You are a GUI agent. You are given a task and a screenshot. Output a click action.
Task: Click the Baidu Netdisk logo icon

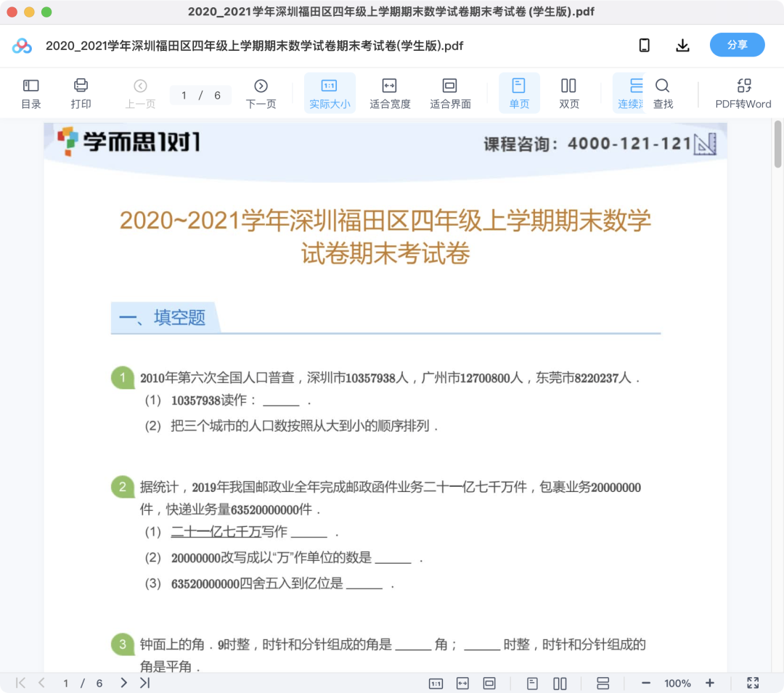(x=22, y=46)
